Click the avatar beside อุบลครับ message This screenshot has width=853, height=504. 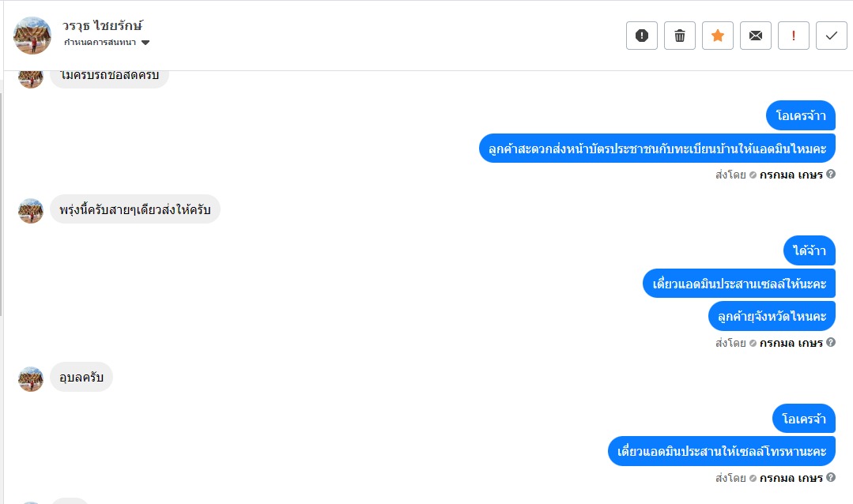tap(31, 378)
